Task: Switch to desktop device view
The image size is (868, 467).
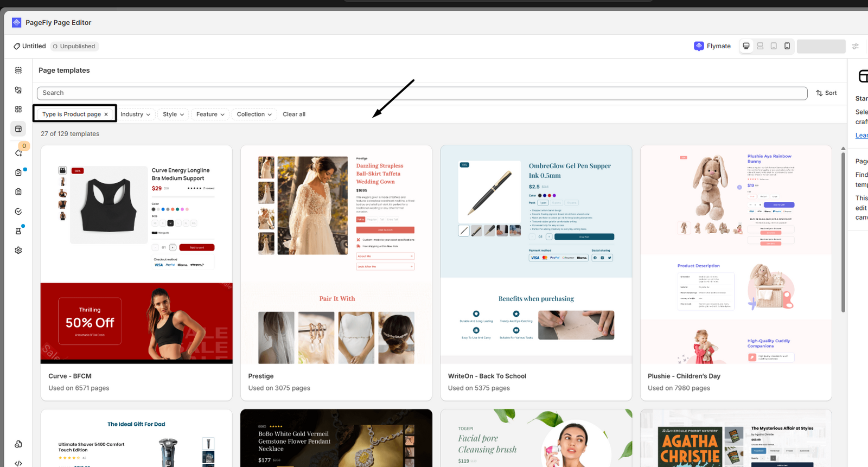Action: (x=746, y=46)
